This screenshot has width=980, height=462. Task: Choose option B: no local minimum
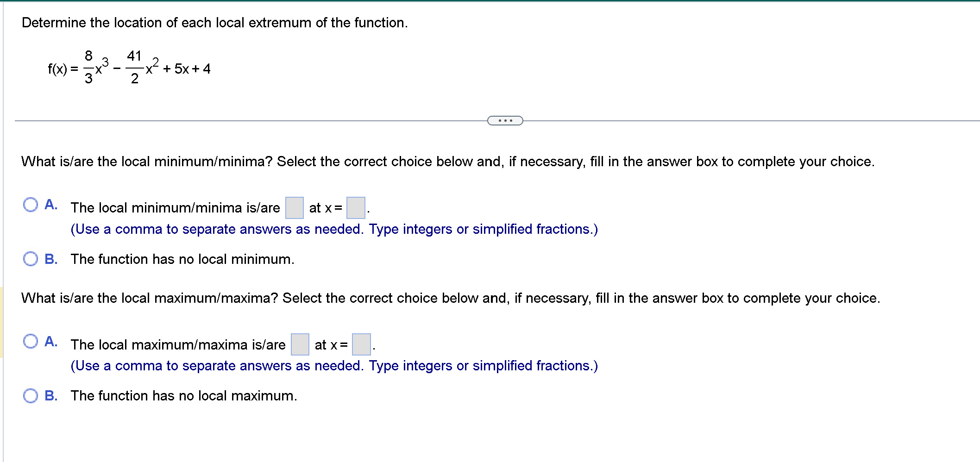click(31, 259)
